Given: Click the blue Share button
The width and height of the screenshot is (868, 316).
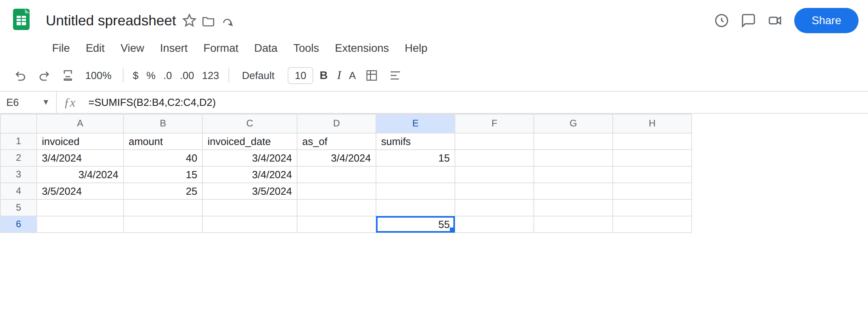Looking at the screenshot, I should [x=826, y=21].
